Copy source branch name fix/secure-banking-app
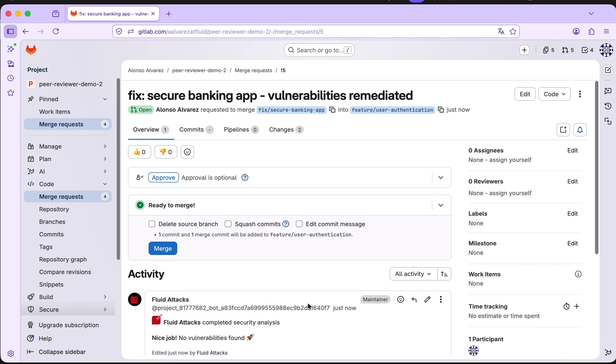 pyautogui.click(x=332, y=110)
